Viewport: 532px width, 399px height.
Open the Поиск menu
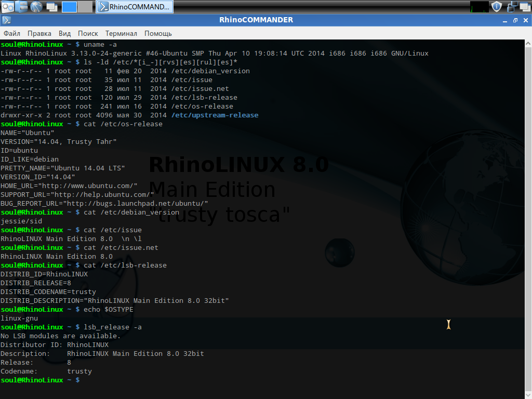click(x=88, y=34)
